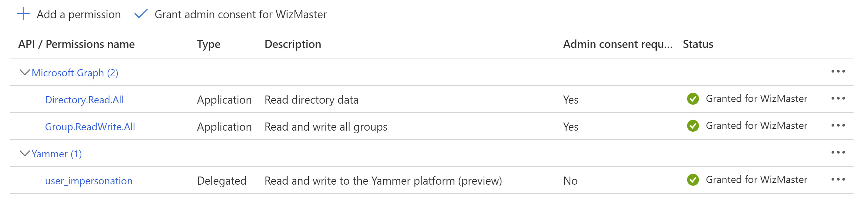The image size is (868, 214).
Task: Click the Admin consent required column header
Action: click(618, 44)
